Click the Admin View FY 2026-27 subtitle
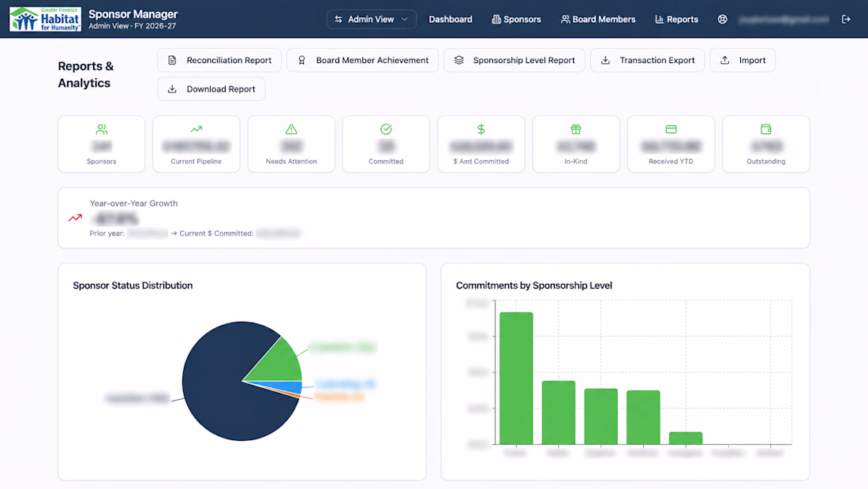Image resolution: width=868 pixels, height=489 pixels. [133, 26]
